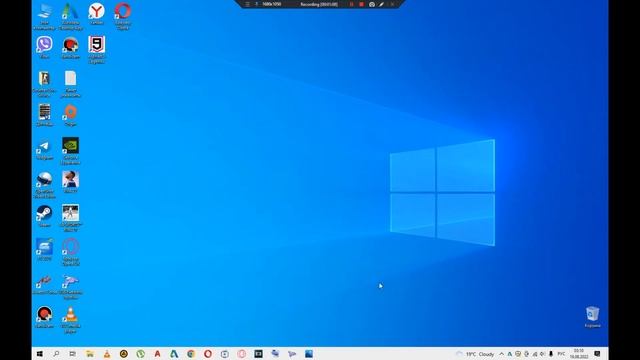This screenshot has height=360, width=640.
Task: Pause the screen recording in top bar
Action: [x=351, y=4]
